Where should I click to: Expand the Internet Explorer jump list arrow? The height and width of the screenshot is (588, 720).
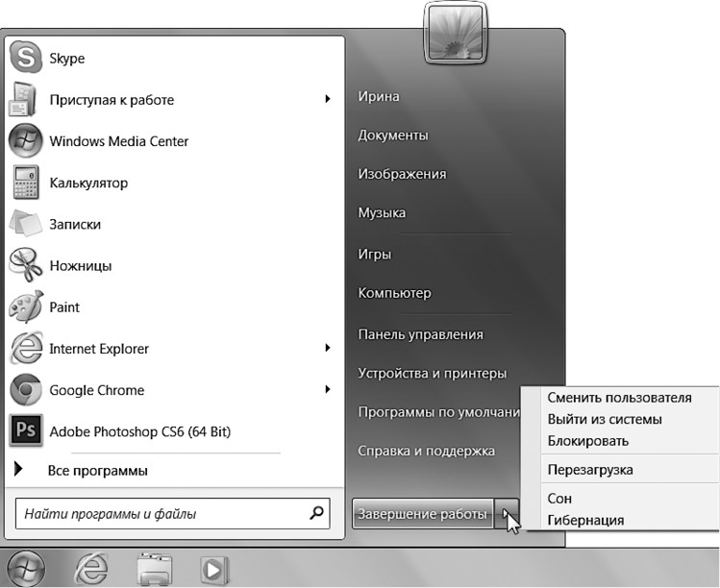click(328, 348)
